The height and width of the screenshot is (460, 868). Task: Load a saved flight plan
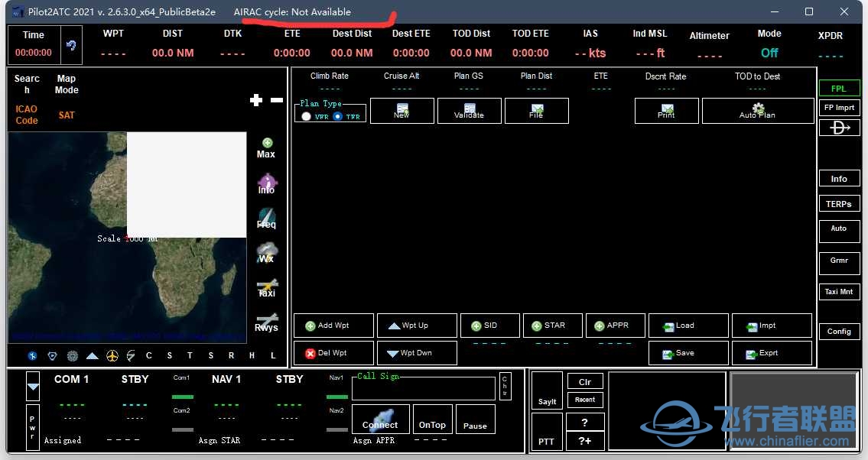(x=688, y=326)
